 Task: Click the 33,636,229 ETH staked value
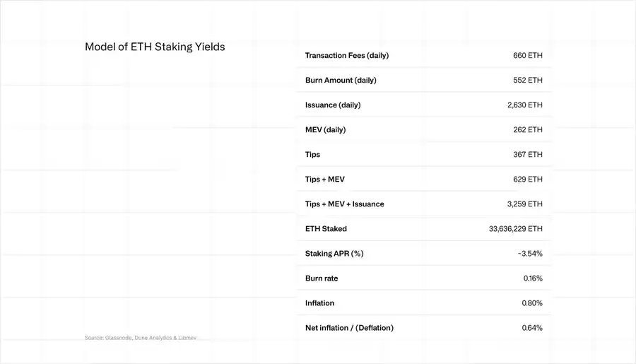516,228
